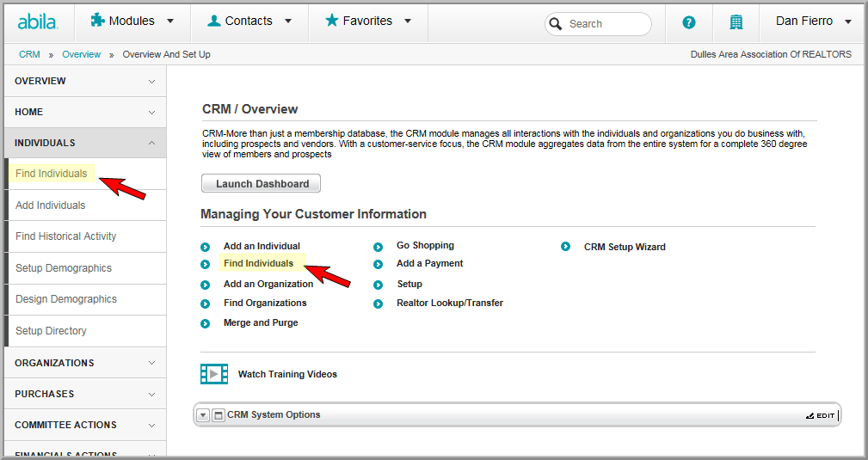
Task: Open the Contacts dropdown menu
Action: pos(249,21)
